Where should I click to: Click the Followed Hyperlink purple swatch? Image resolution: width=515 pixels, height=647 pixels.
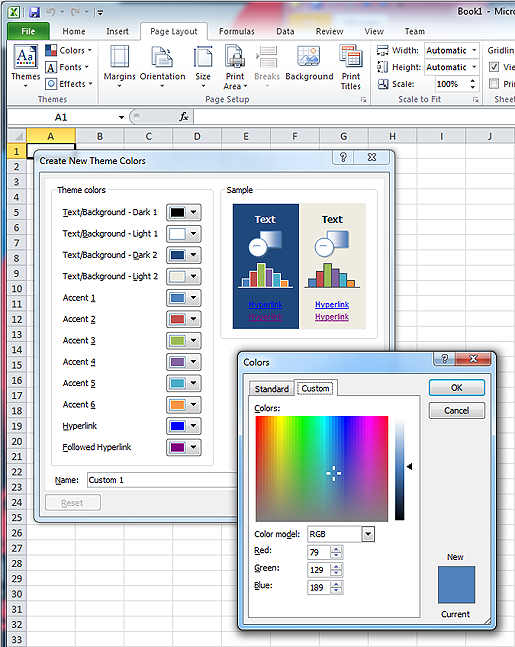click(177, 447)
